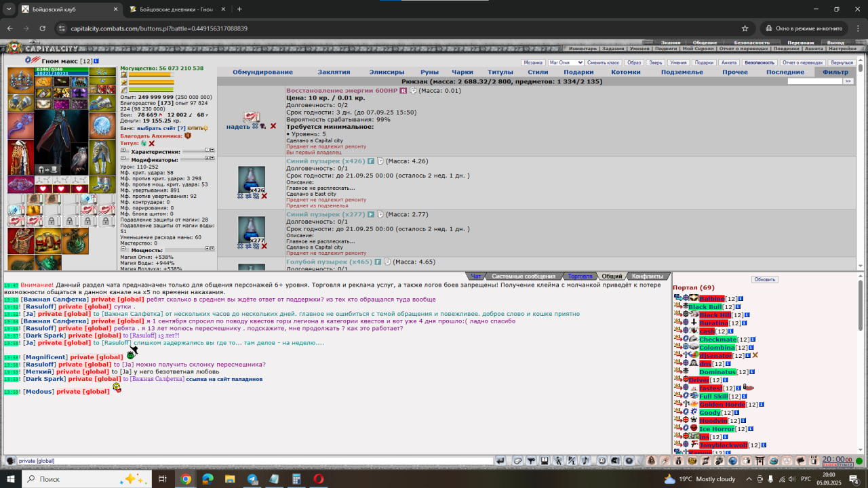Open Настройки in the submenu
Screen dimensions: 868x488
(842, 49)
